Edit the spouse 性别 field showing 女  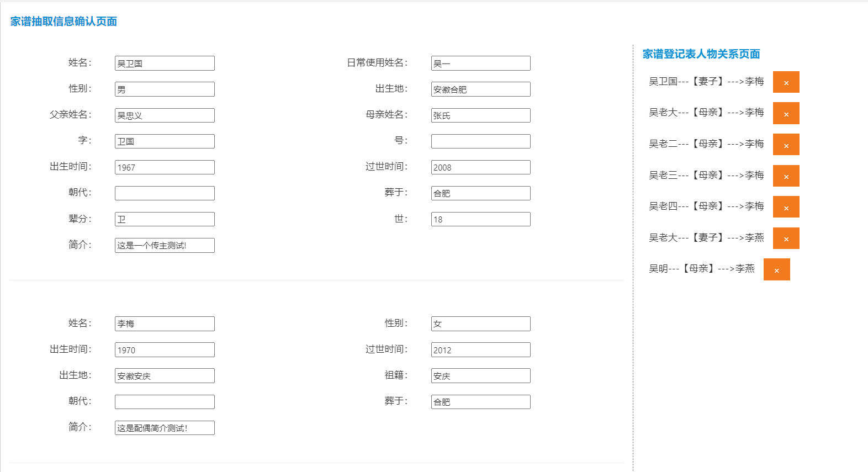pos(480,323)
